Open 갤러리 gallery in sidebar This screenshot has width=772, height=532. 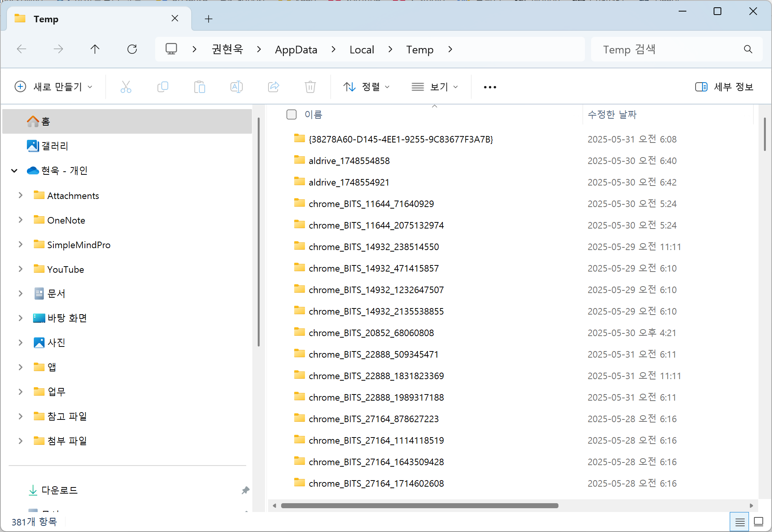point(127,146)
